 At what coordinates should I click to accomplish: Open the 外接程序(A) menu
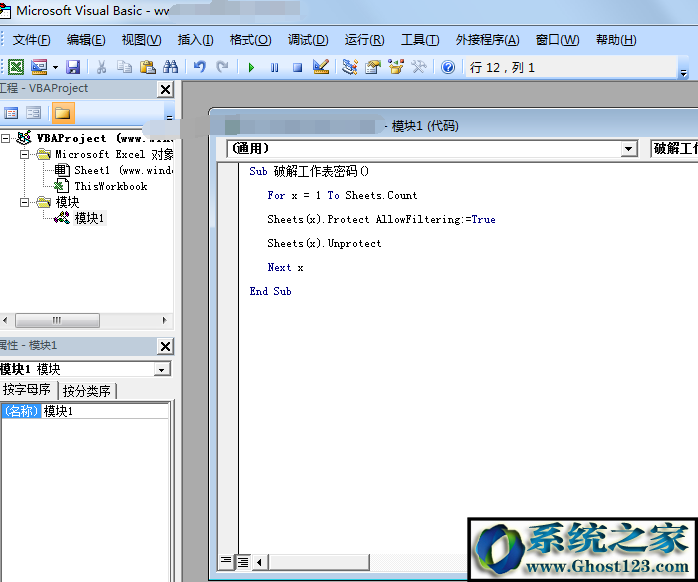point(487,40)
